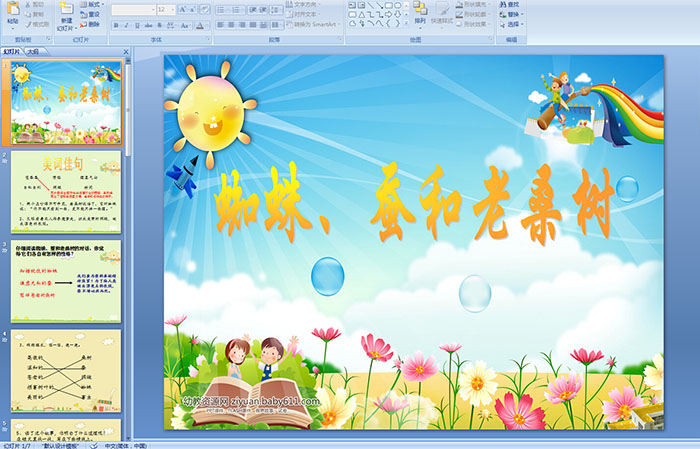Select the oval shape in shapes gallery
The image size is (700, 449).
click(x=398, y=5)
